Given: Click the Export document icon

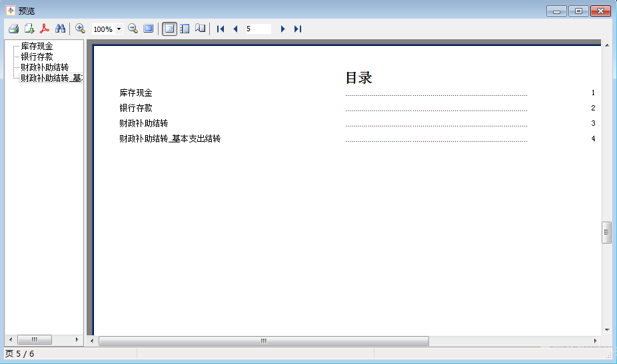Looking at the screenshot, I should (29, 29).
